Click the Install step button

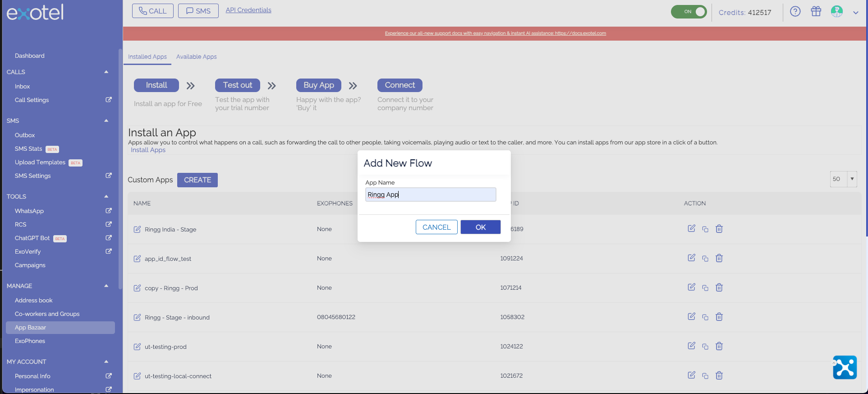point(156,85)
